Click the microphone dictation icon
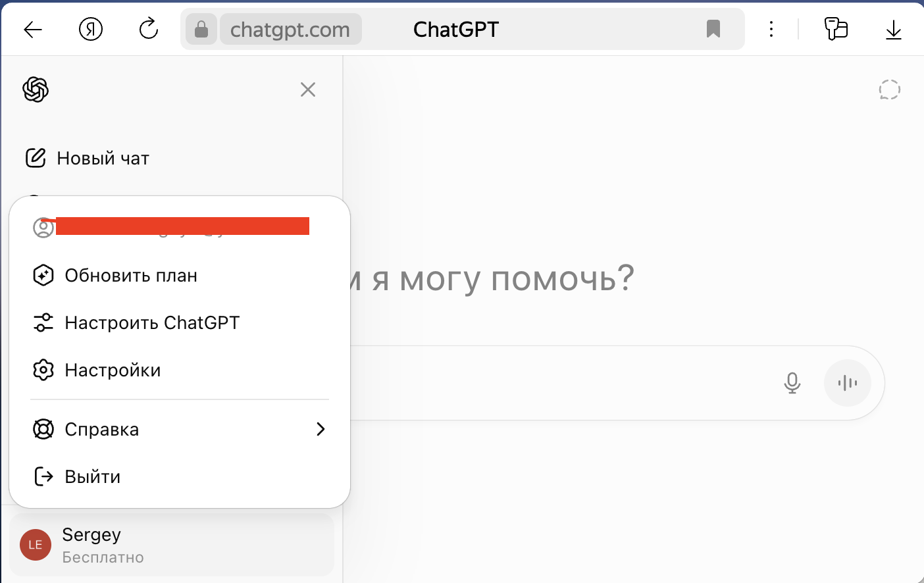 [x=792, y=383]
